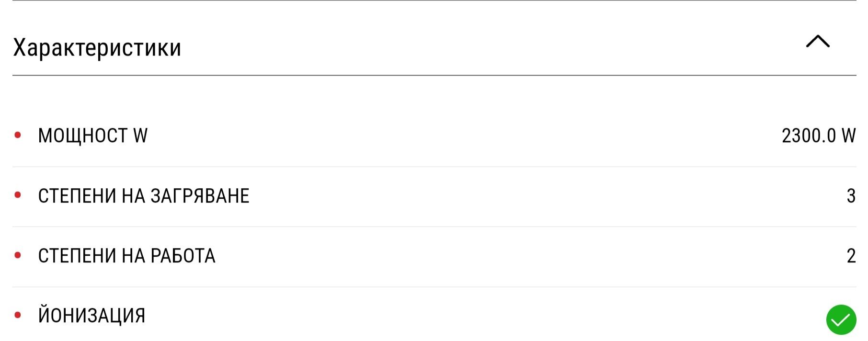Click the 2300.0 power number

[809, 136]
